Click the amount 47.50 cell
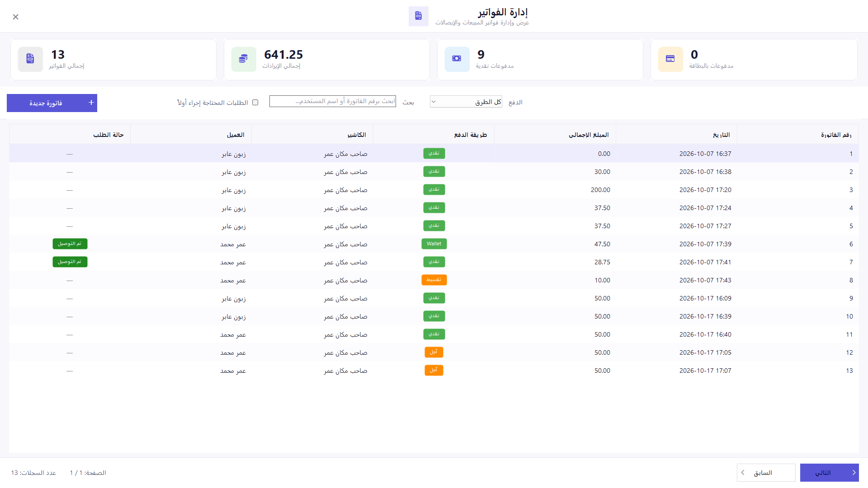 click(602, 244)
